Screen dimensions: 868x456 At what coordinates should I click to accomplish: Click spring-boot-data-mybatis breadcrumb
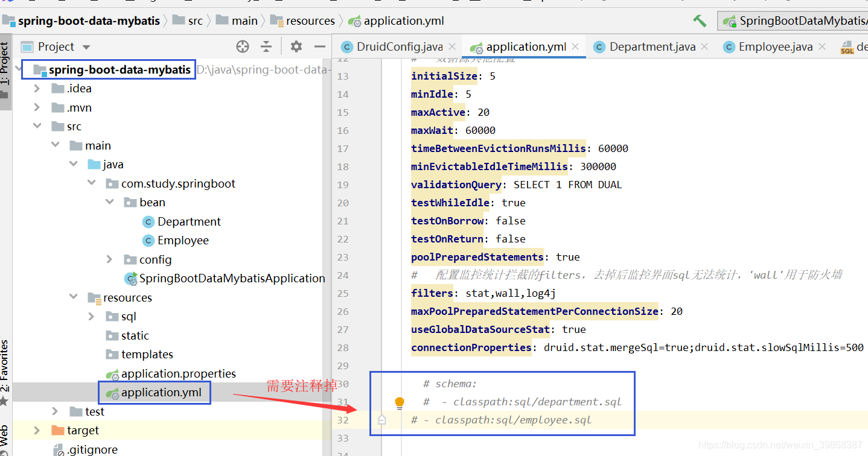[81, 21]
